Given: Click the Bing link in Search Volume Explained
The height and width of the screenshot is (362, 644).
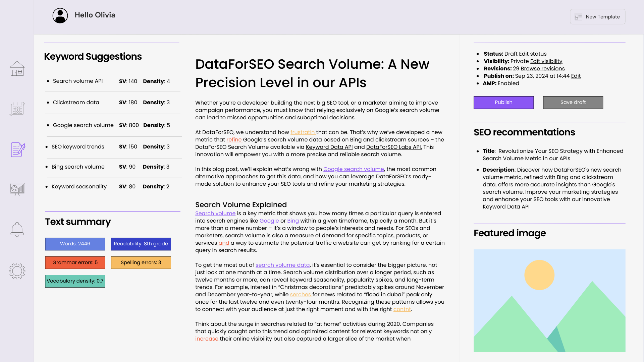Looking at the screenshot, I should (x=293, y=221).
